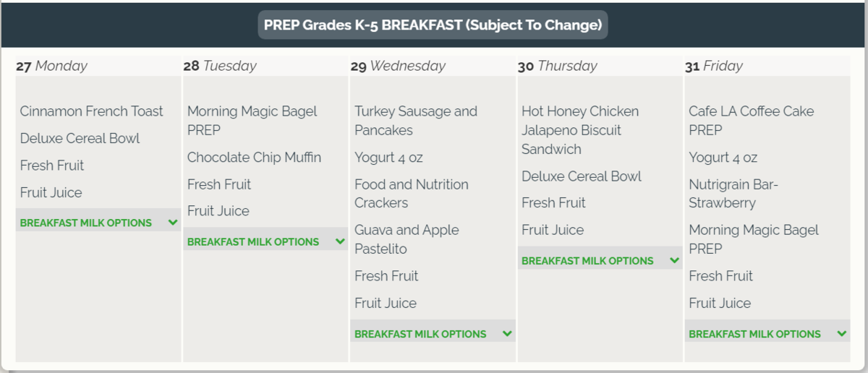Open Cinnamon French Toast menu item
The width and height of the screenshot is (868, 373).
[x=92, y=111]
